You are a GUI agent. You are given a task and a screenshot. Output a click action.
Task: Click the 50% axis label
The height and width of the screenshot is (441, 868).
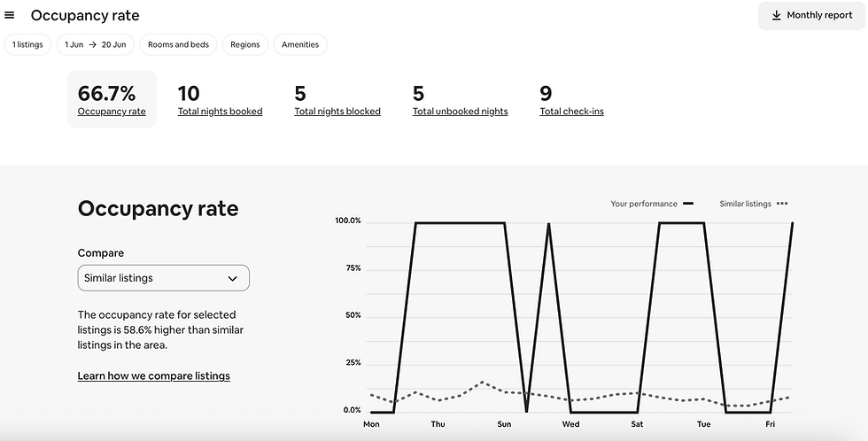[x=353, y=315]
